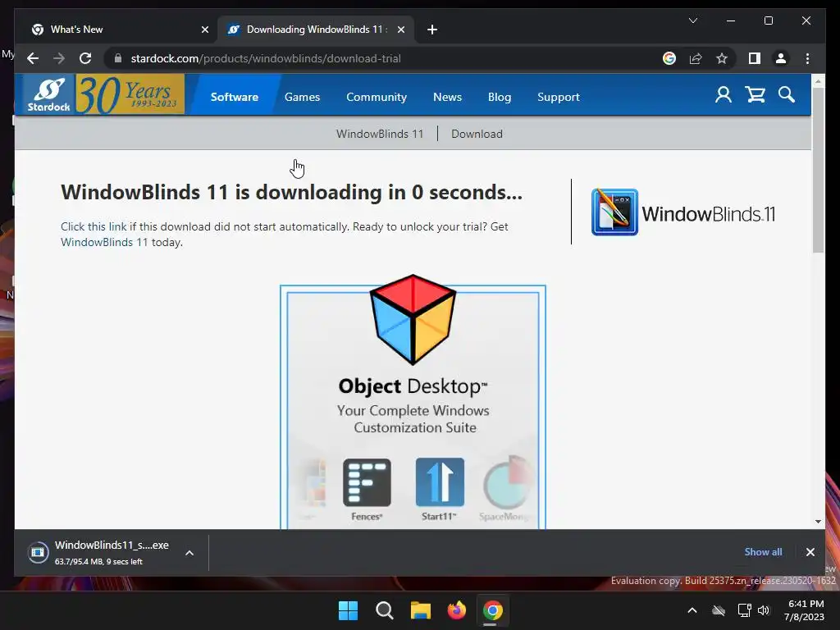Open tab search dropdown arrow

click(x=692, y=21)
